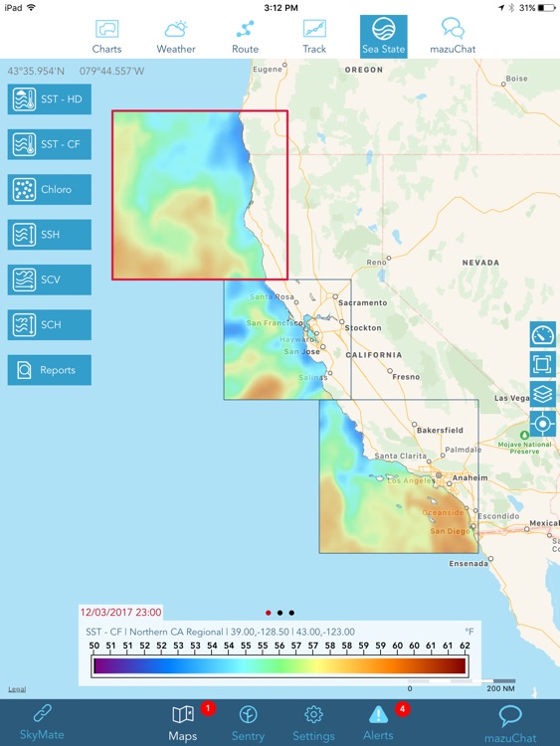Select the second page indicator dot
The width and height of the screenshot is (560, 746).
tap(280, 613)
